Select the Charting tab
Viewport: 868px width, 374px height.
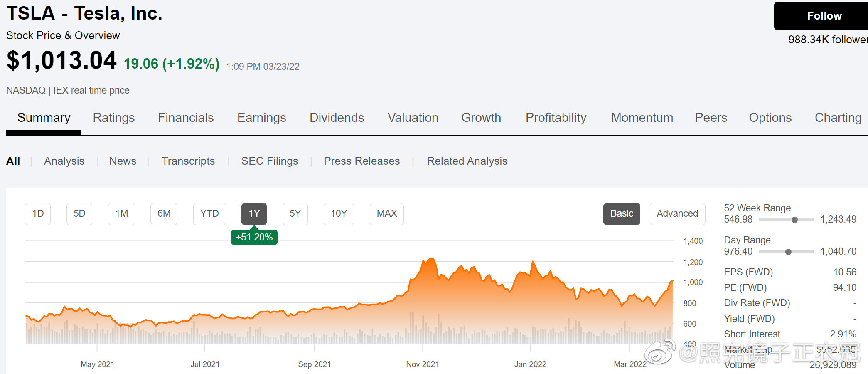[838, 118]
